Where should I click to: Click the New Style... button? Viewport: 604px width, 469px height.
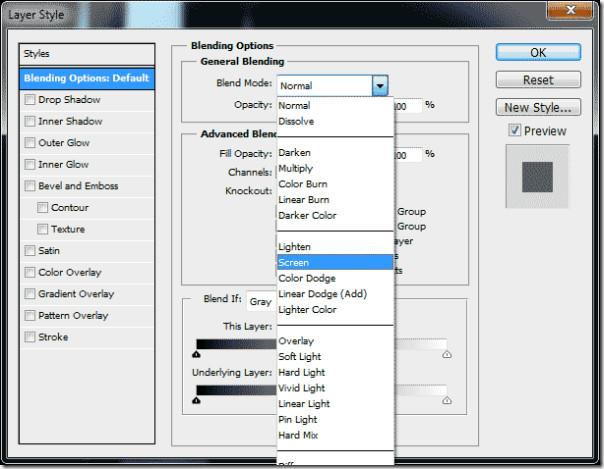(538, 107)
